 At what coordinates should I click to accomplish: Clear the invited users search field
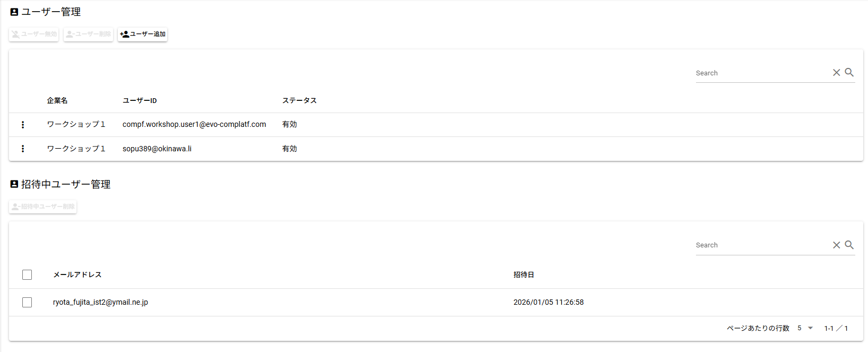coord(836,245)
